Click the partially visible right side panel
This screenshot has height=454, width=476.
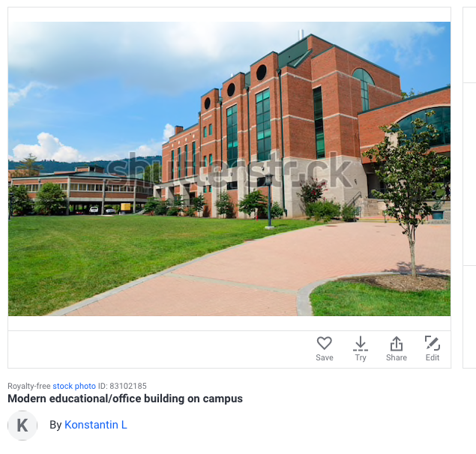tap(469, 187)
